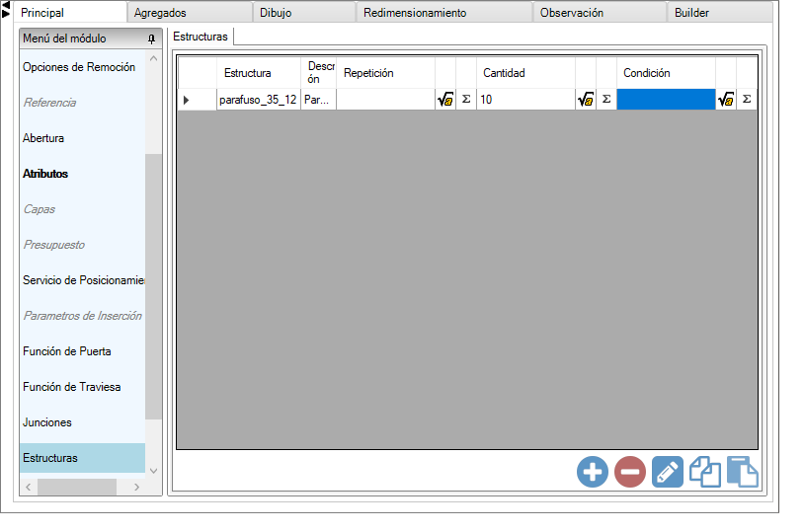Click the parafuso_35_12 structure cell
This screenshot has width=805, height=532.
click(258, 100)
